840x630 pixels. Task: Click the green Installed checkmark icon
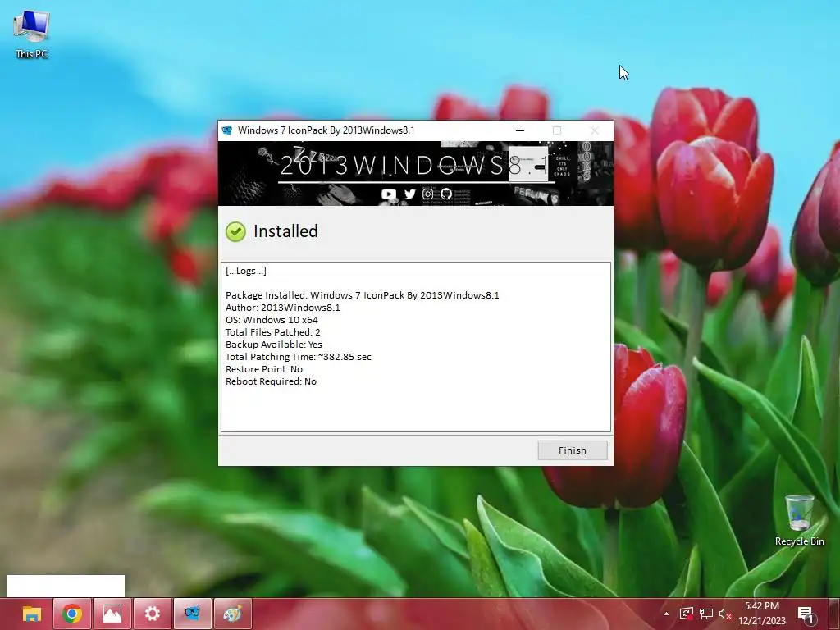click(x=235, y=231)
